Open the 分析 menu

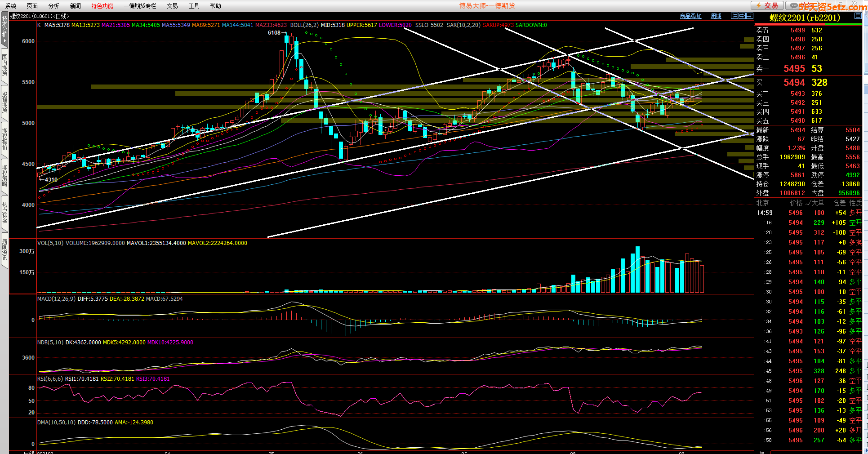tap(53, 6)
